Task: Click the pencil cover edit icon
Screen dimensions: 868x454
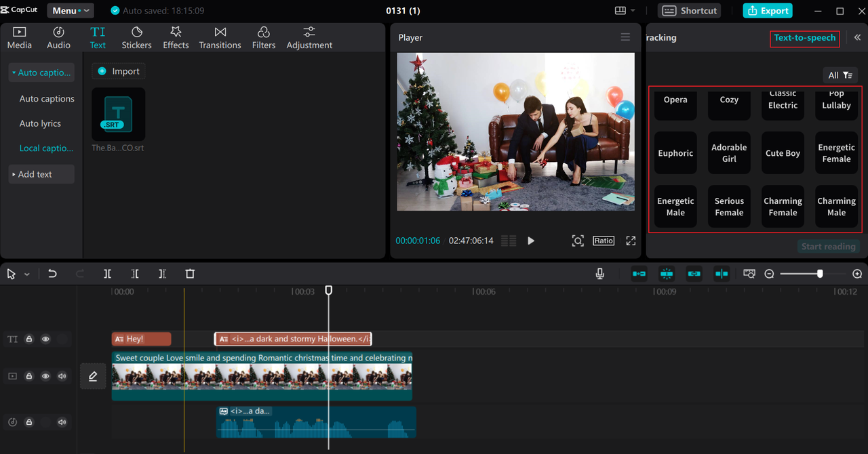Action: click(93, 376)
